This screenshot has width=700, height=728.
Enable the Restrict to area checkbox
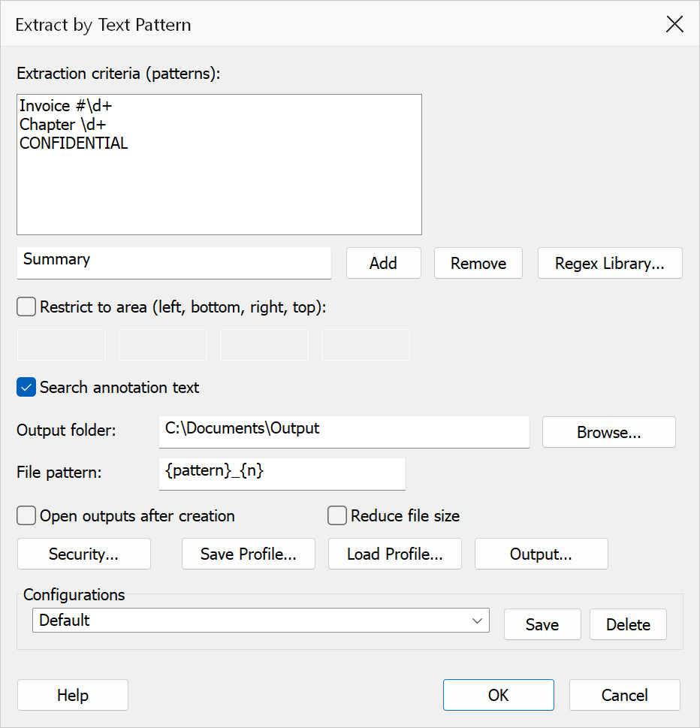26,307
